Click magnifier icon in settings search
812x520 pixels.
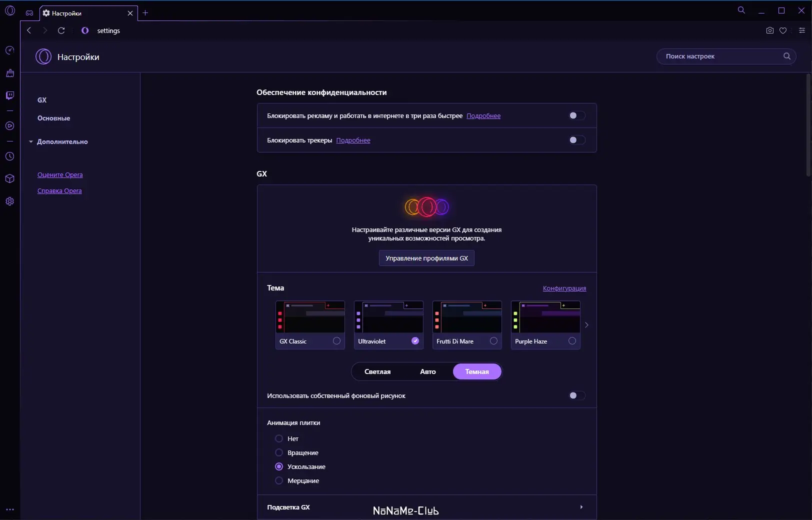pyautogui.click(x=787, y=56)
